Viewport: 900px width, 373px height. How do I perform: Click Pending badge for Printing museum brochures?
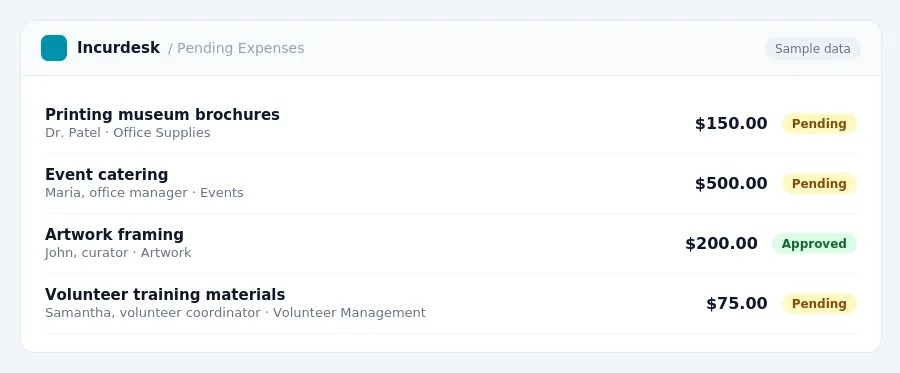[x=819, y=123]
